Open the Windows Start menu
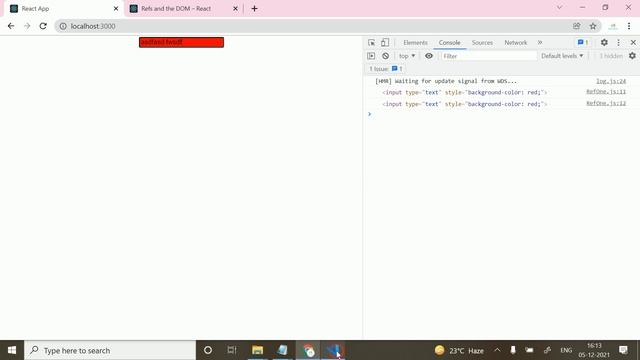This screenshot has height=360, width=640. pos(12,350)
